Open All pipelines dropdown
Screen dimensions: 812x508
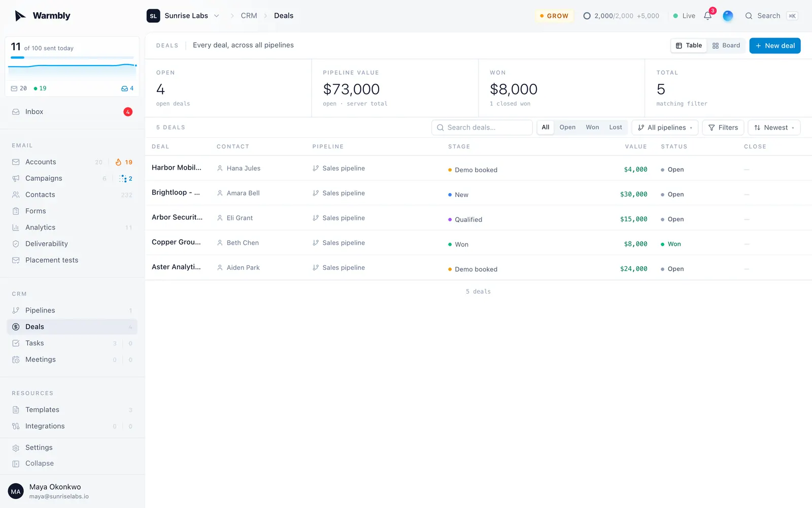[665, 128]
